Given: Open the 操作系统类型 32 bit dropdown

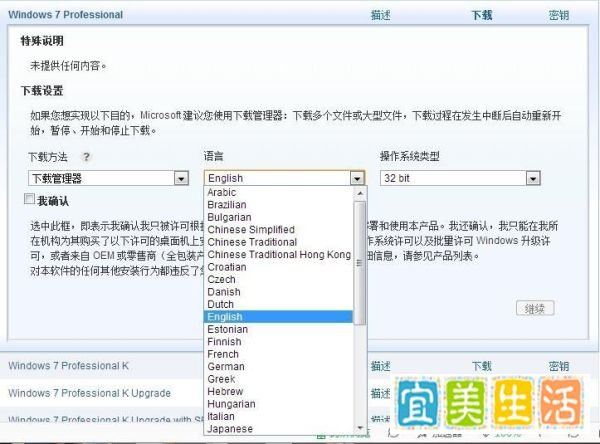Looking at the screenshot, I should point(460,178).
